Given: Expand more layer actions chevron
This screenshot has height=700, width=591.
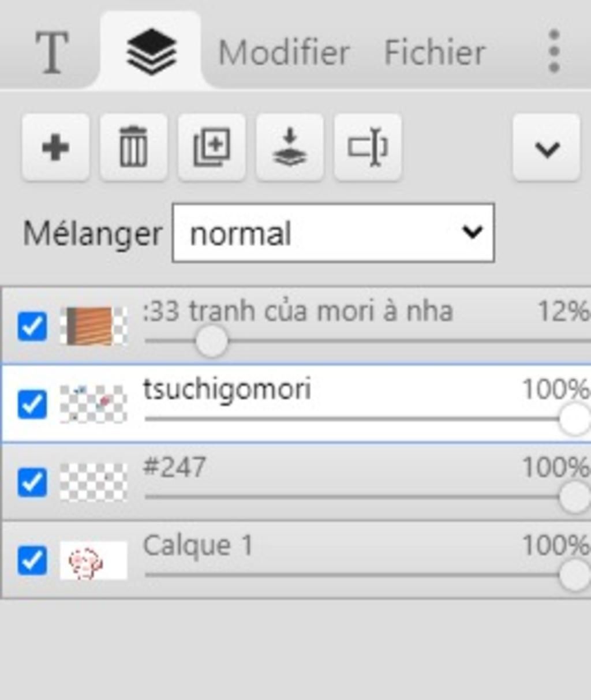Looking at the screenshot, I should point(547,148).
